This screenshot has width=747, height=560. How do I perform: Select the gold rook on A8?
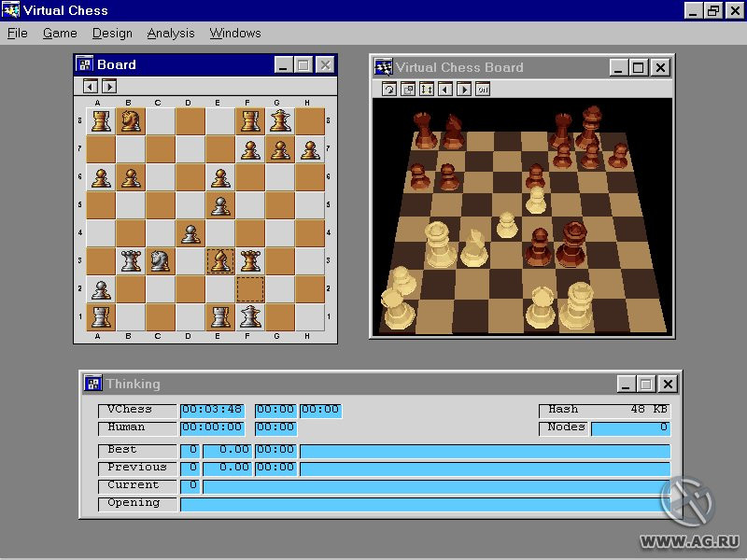tap(101, 120)
